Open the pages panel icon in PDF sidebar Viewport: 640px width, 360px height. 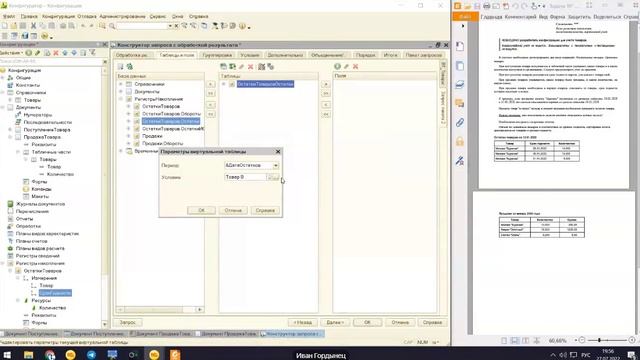coord(460,66)
